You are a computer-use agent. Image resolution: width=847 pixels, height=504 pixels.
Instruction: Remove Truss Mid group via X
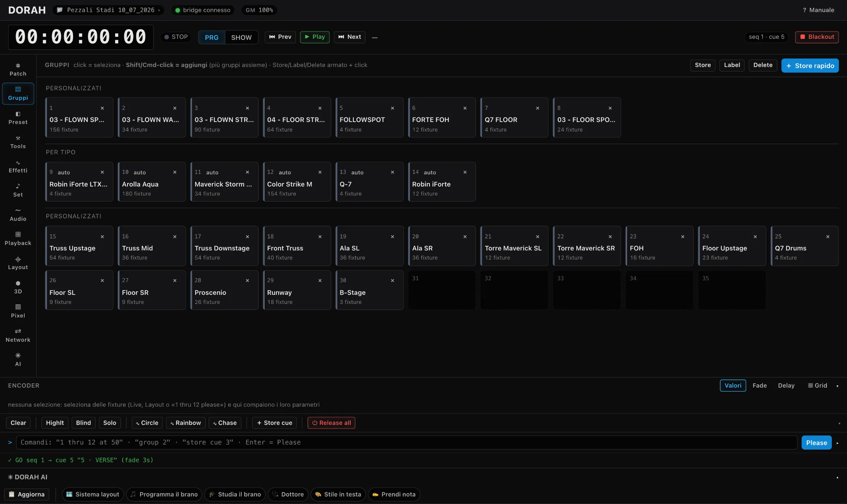[175, 237]
